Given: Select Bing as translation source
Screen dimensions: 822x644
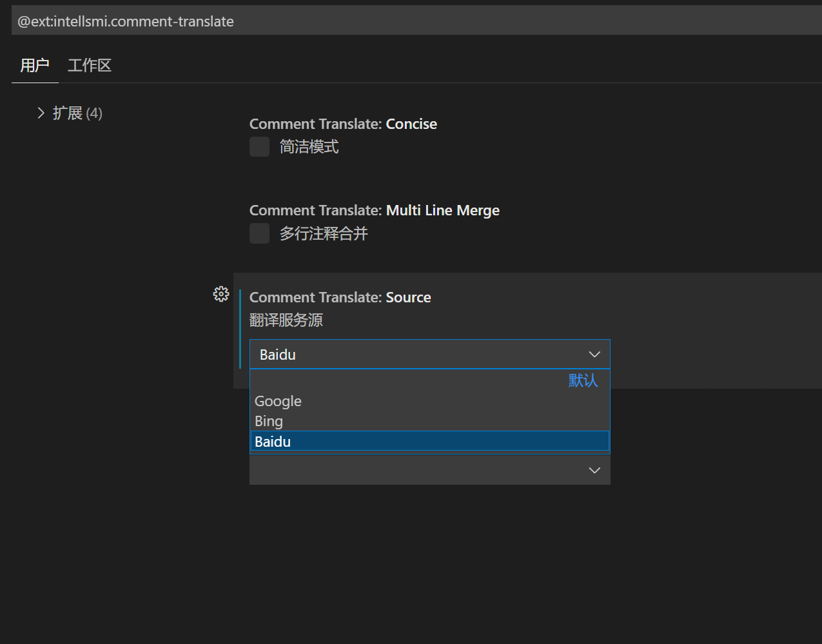Looking at the screenshot, I should (269, 421).
